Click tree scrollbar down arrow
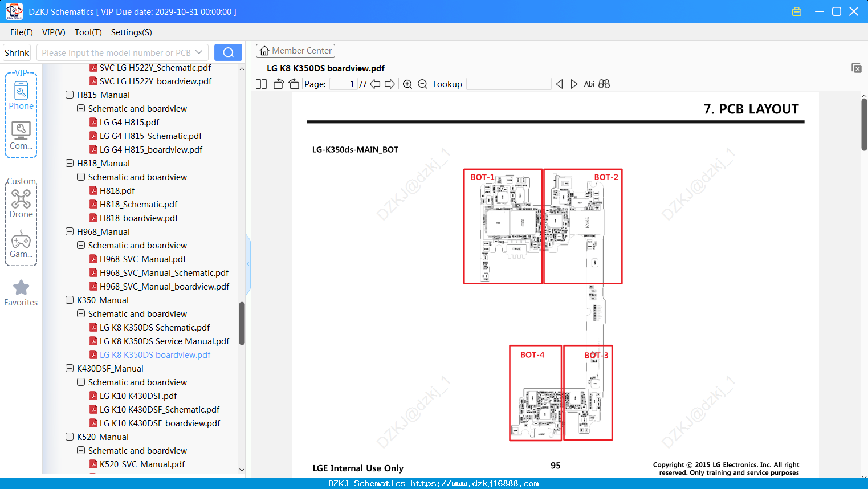Viewport: 868px width, 489px height. [x=242, y=470]
